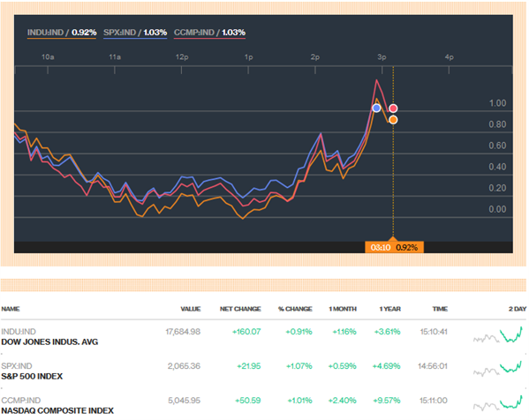Click the time 15:10:41
The image size is (529, 420).
click(x=434, y=332)
